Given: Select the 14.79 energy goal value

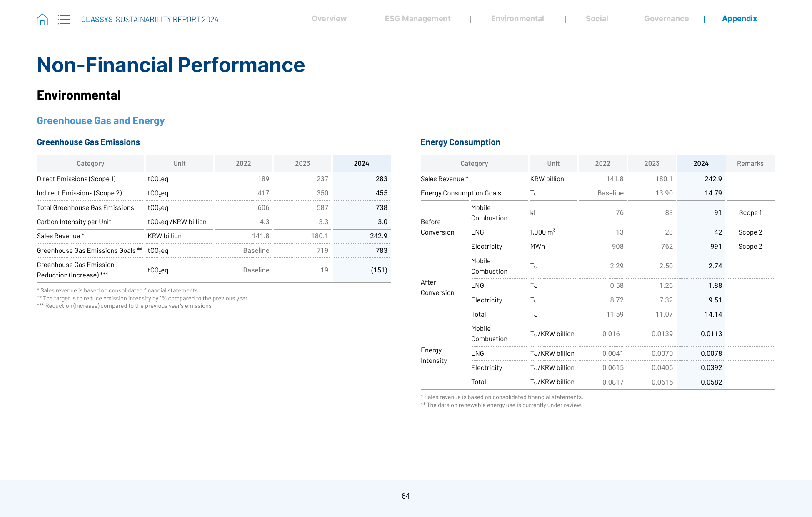Looking at the screenshot, I should (713, 193).
